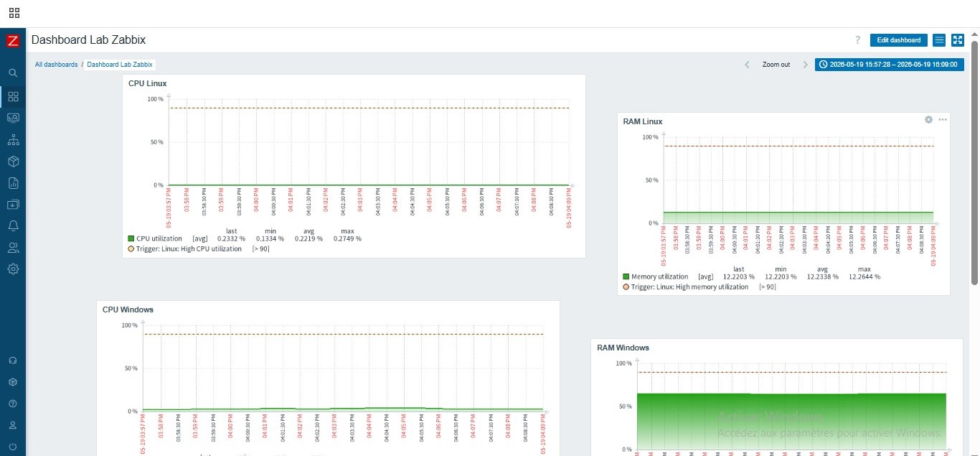Open the dashboard actions hamburger menu
Viewport: 980px width, 456px height.
(x=939, y=40)
